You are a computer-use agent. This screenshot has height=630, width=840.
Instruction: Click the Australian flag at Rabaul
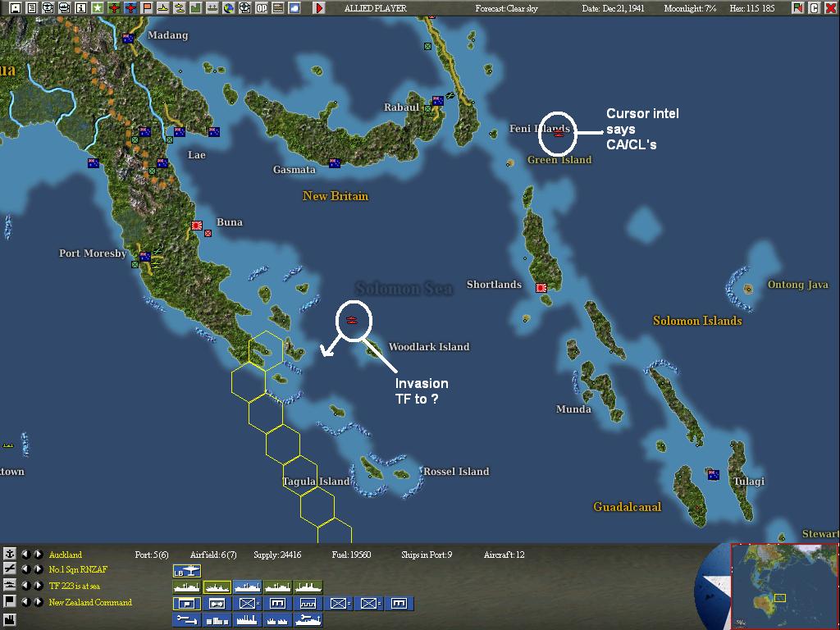tap(438, 100)
